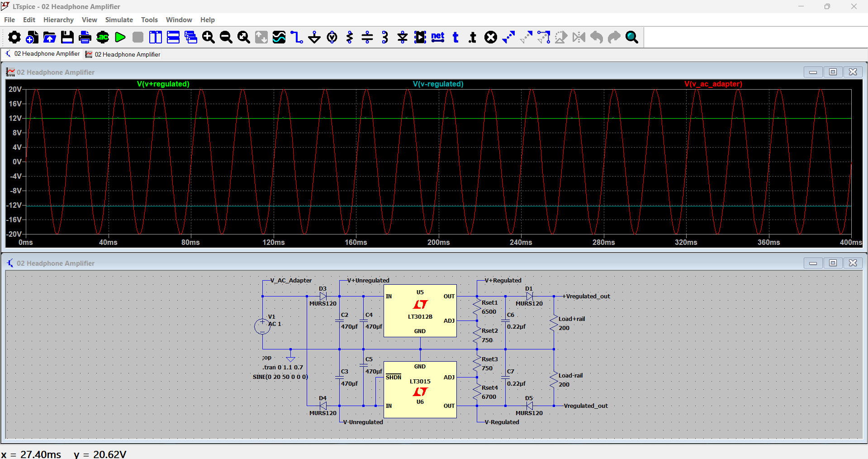Save the schematic with floppy disk icon
The width and height of the screenshot is (868, 459).
[67, 37]
